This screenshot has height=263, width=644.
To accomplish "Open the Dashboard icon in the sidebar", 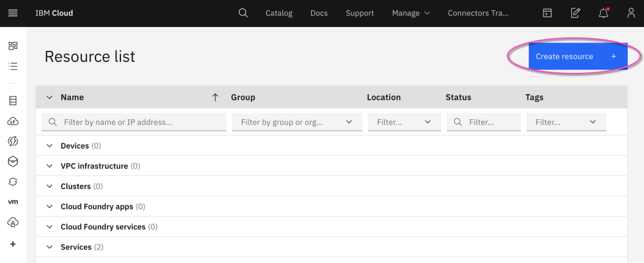I will coord(13,46).
